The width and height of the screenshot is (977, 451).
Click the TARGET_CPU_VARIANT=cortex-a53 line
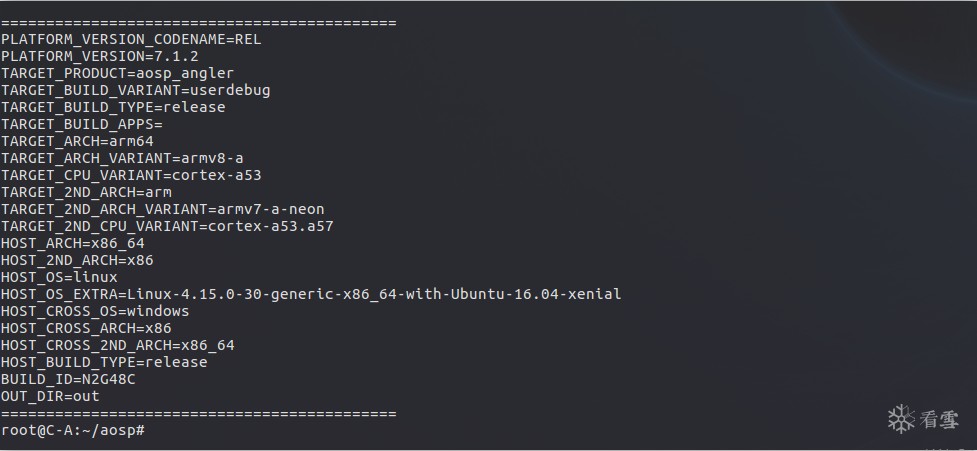tap(131, 175)
